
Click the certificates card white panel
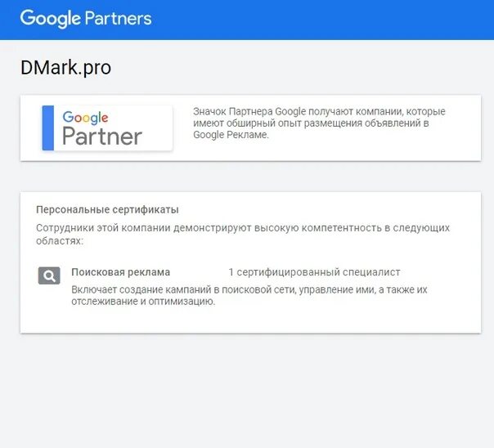coord(250,262)
